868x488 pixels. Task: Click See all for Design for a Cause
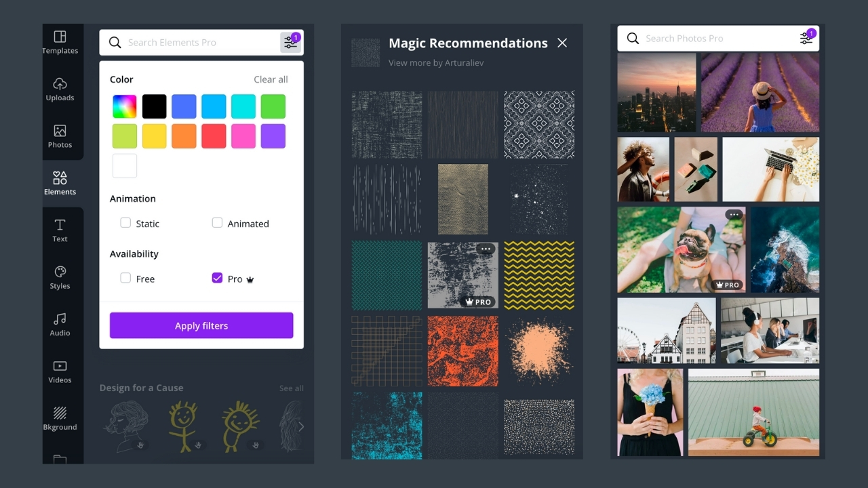coord(291,388)
